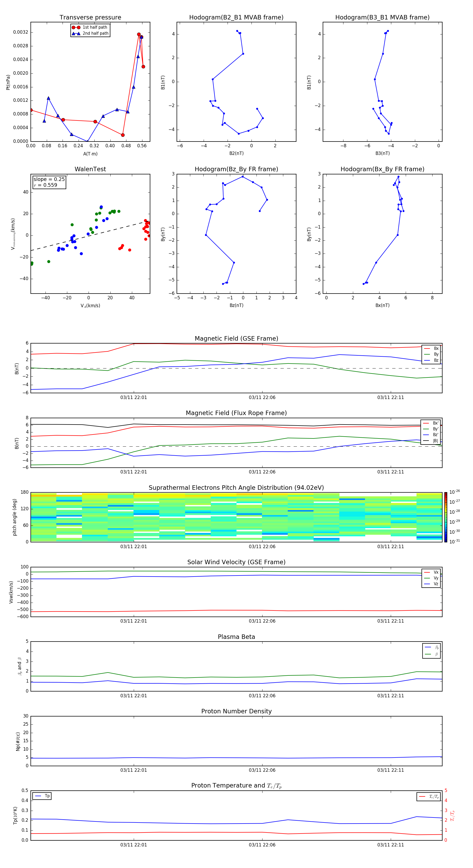
Task: Click the 'Bz' entry in GSE legend
Action: tap(431, 360)
